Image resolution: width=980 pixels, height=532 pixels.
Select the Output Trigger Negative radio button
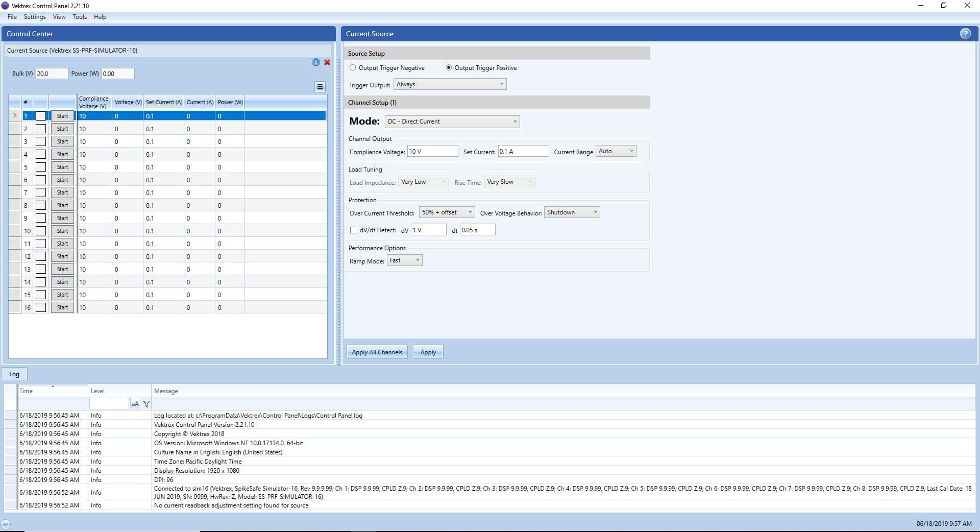point(352,67)
